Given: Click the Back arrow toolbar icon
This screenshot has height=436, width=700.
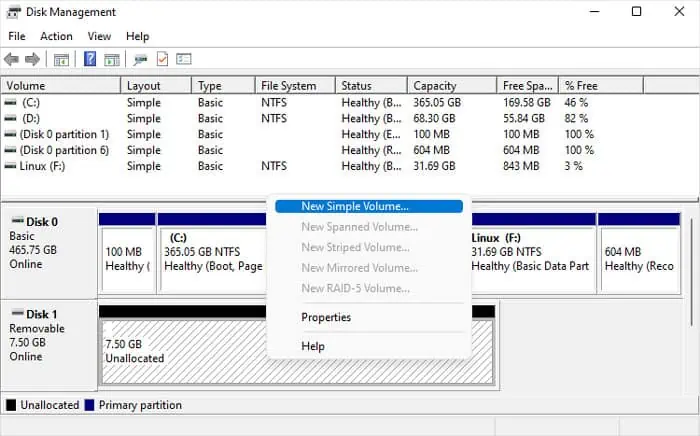Looking at the screenshot, I should (11, 59).
